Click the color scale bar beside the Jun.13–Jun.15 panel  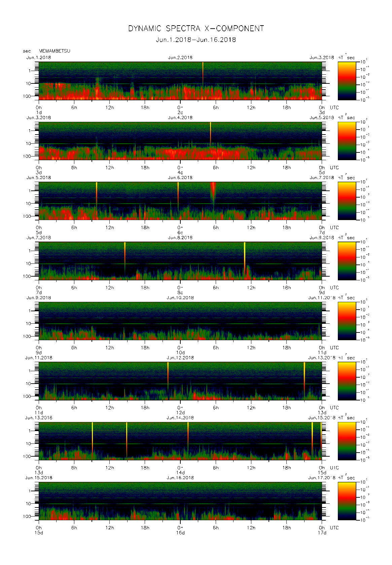click(x=347, y=441)
